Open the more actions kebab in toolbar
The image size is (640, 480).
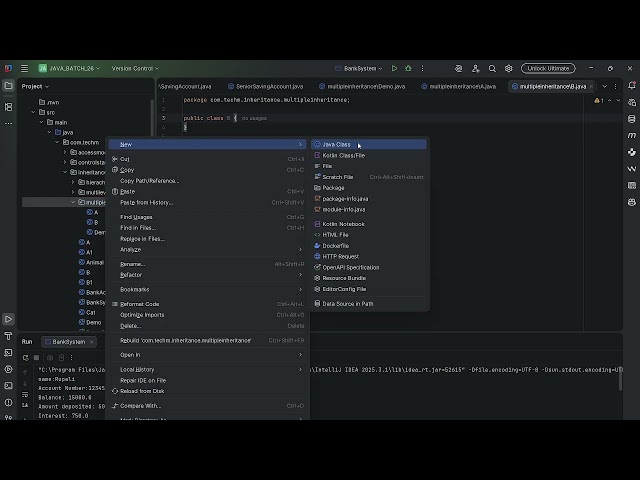[x=422, y=69]
